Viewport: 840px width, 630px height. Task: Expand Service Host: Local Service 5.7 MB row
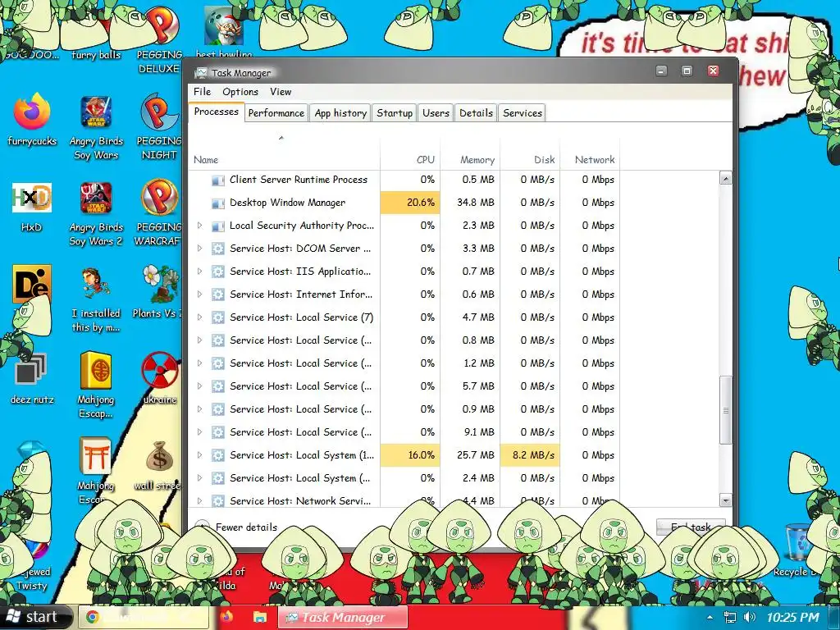pos(200,386)
